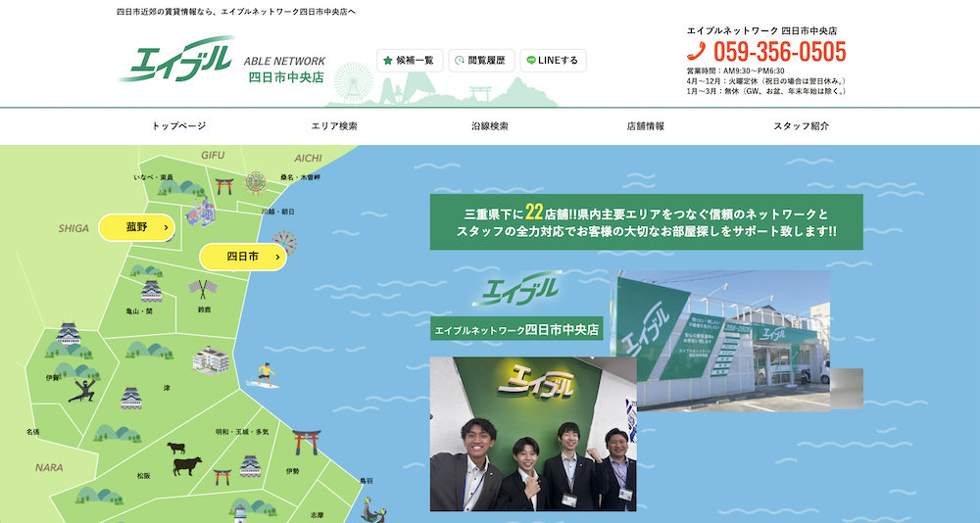
Task: Select the 四日市 area button
Action: (x=243, y=257)
